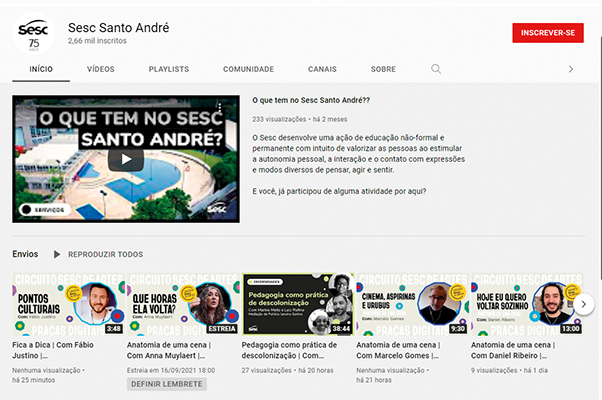
Task: Open the featured video three-dot menu
Action: coord(220,107)
